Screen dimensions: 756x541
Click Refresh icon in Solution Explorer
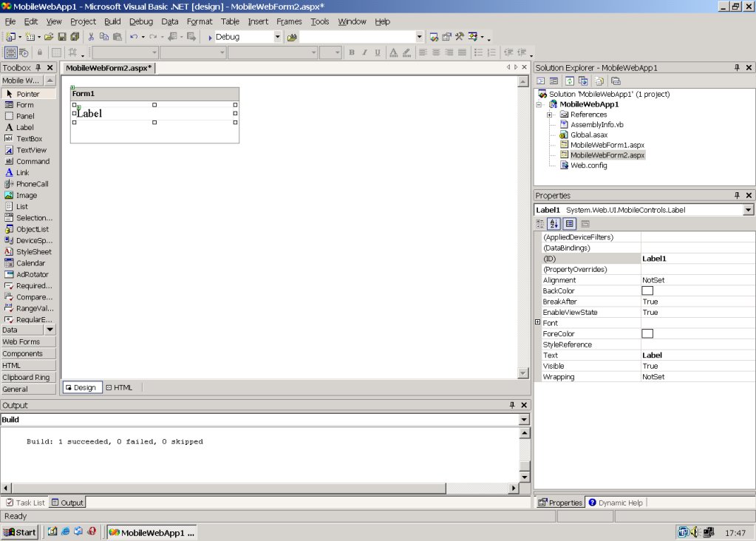pos(570,81)
